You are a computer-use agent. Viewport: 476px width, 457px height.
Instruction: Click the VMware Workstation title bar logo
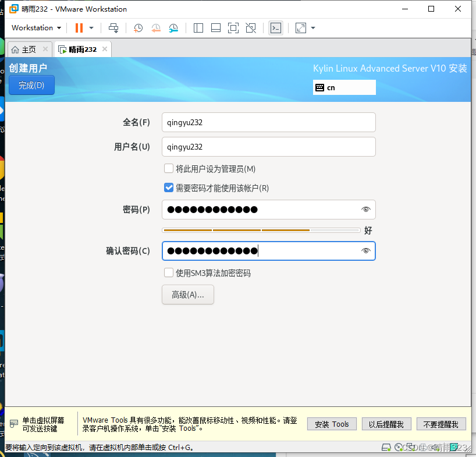14,9
